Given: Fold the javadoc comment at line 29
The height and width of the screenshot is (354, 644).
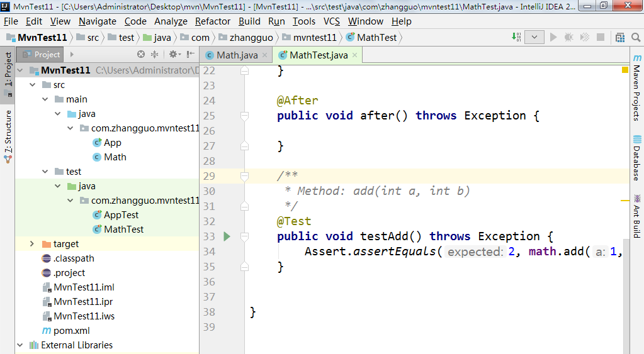Looking at the screenshot, I should [244, 177].
